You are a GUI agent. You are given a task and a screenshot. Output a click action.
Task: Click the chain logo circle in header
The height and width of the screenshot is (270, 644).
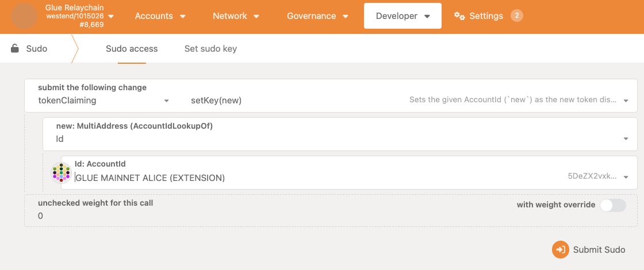(24, 16)
